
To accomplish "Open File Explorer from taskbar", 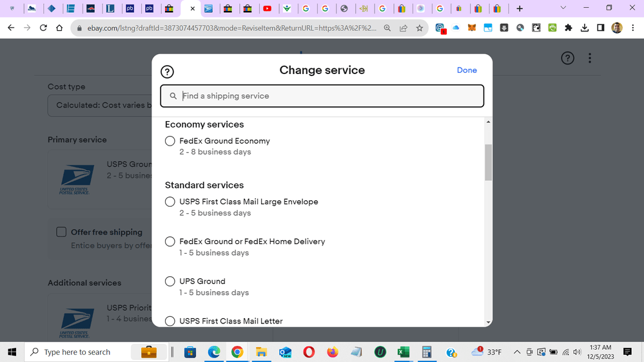I will (261, 352).
